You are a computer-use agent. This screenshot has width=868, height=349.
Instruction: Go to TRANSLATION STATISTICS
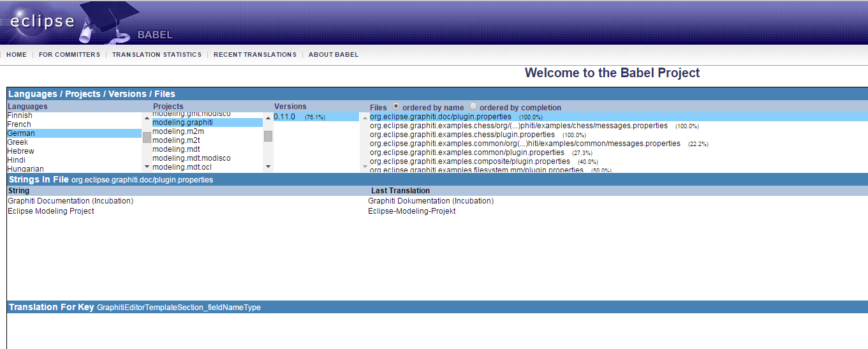157,55
